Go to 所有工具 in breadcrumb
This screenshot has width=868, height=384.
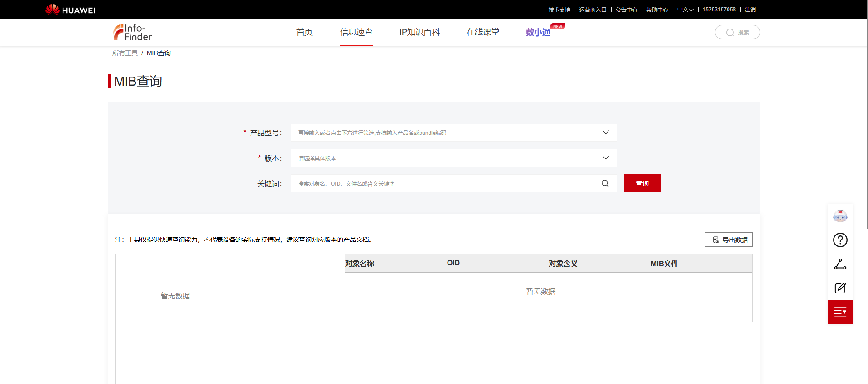(125, 53)
